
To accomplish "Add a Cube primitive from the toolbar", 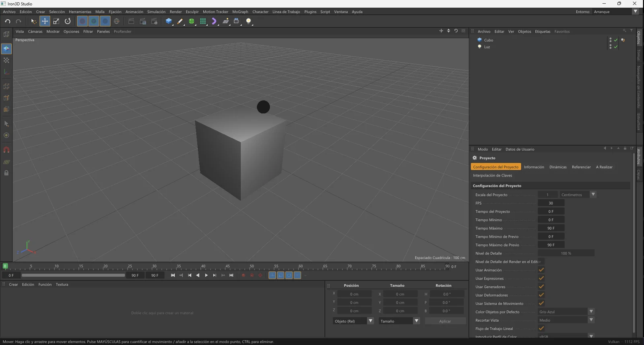I will click(x=169, y=21).
